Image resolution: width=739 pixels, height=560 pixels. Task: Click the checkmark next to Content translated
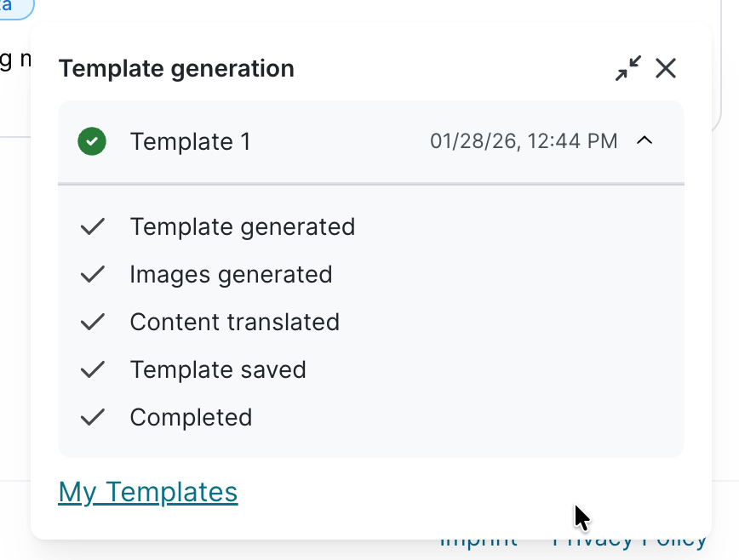[91, 322]
